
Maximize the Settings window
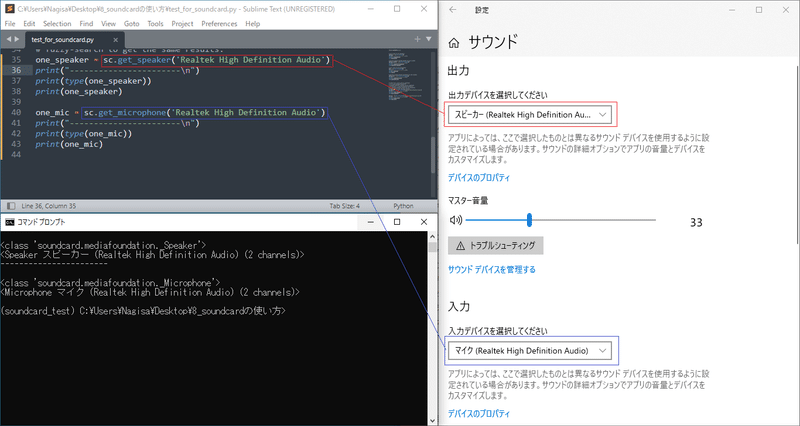759,10
